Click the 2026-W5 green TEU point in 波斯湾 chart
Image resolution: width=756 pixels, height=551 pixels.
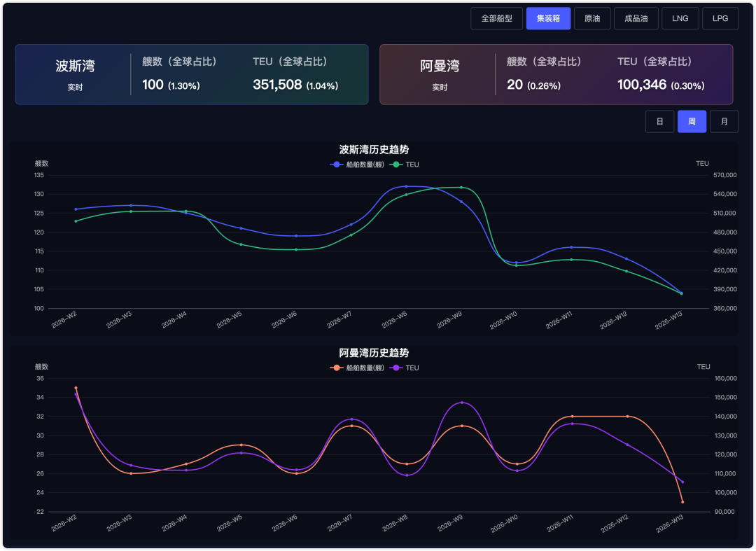(x=241, y=244)
